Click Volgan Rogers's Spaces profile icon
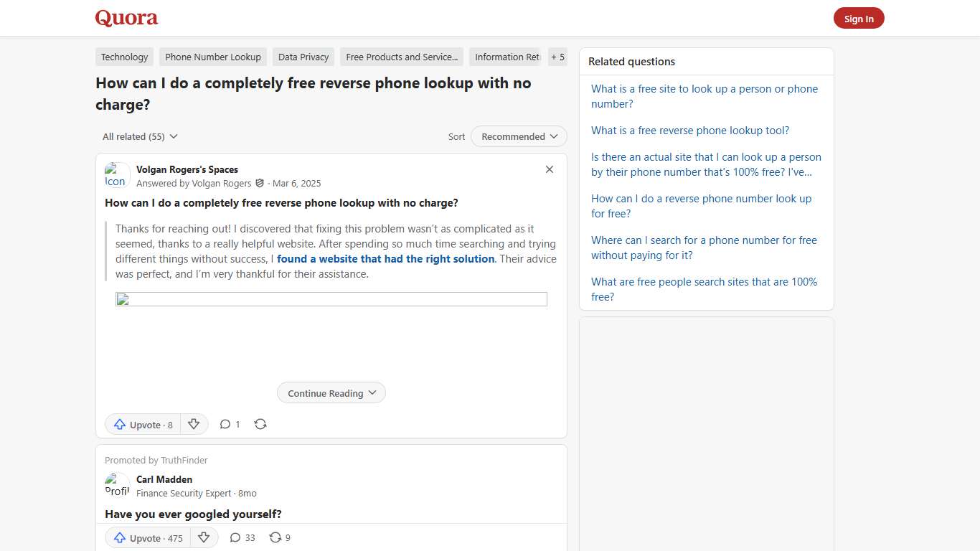Image resolution: width=980 pixels, height=551 pixels. tap(116, 174)
